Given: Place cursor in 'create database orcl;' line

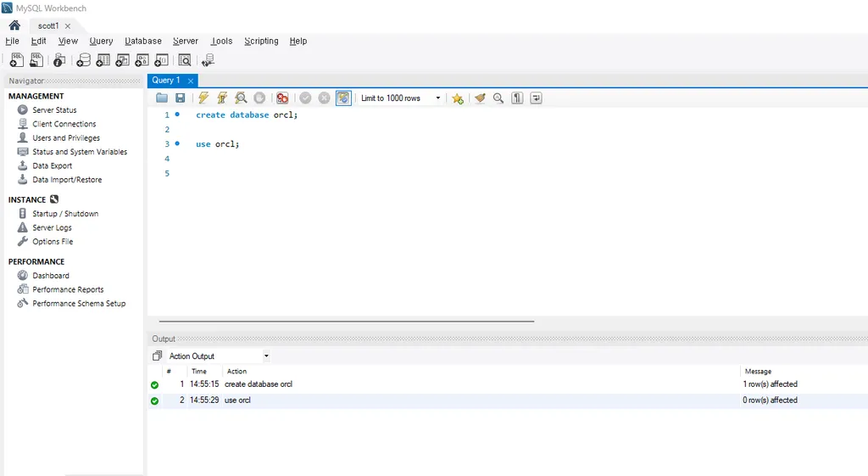Looking at the screenshot, I should 247,115.
